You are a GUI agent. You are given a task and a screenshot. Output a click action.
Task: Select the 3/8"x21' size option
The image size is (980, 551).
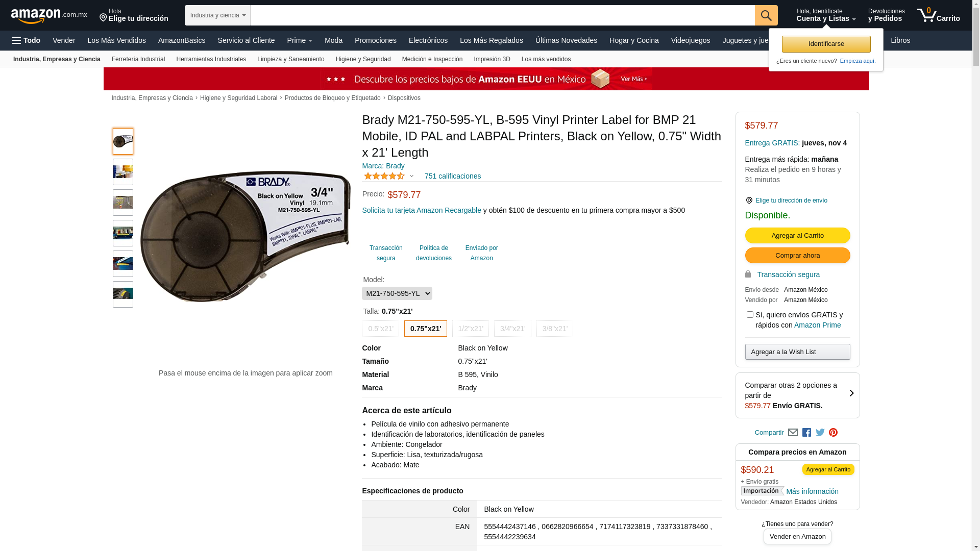click(x=555, y=329)
